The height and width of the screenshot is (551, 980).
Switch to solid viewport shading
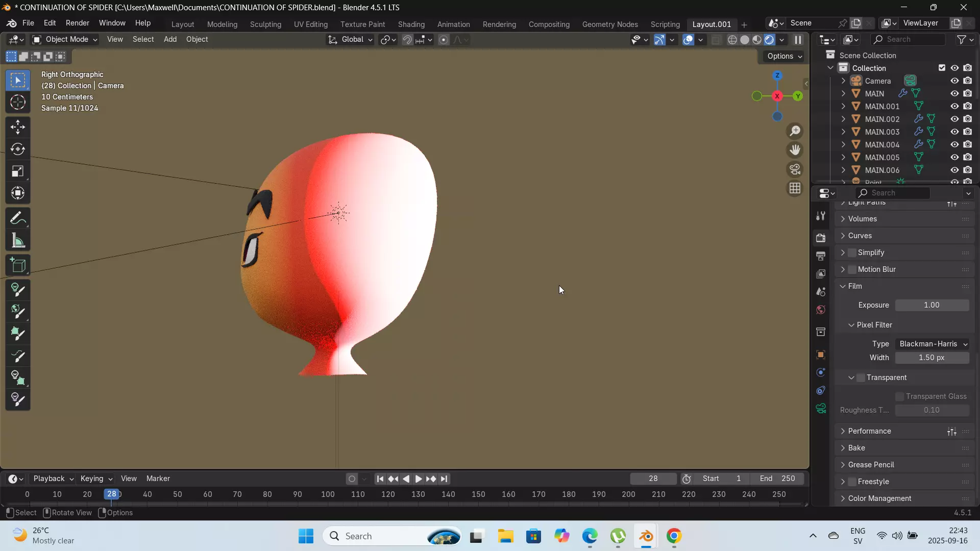(745, 40)
